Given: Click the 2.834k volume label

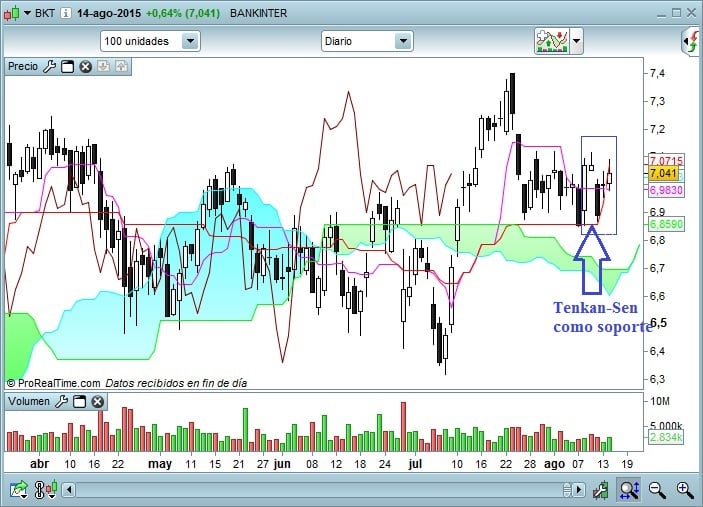Looking at the screenshot, I should point(666,438).
